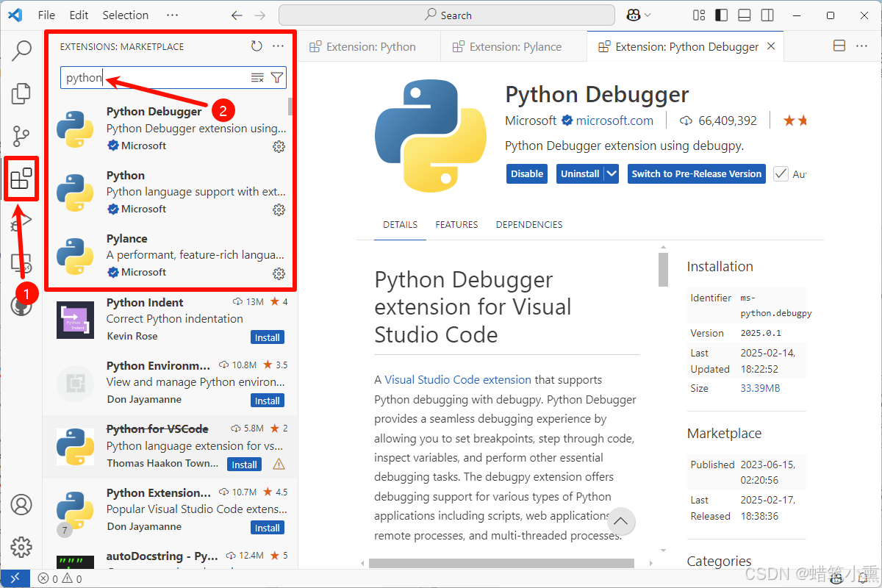The height and width of the screenshot is (588, 882).
Task: Open the Manage gear icon
Action: pyautogui.click(x=22, y=546)
